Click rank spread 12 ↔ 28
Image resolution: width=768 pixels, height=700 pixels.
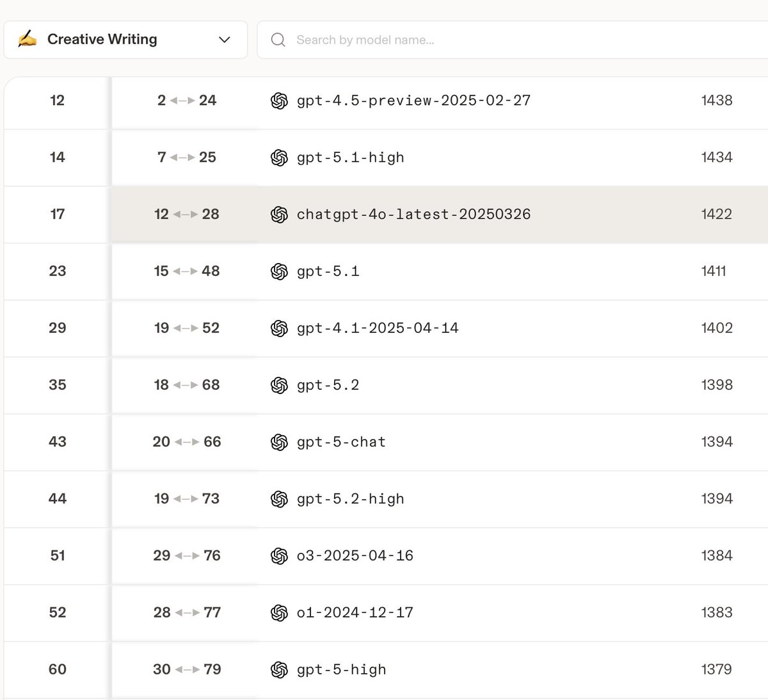point(187,214)
